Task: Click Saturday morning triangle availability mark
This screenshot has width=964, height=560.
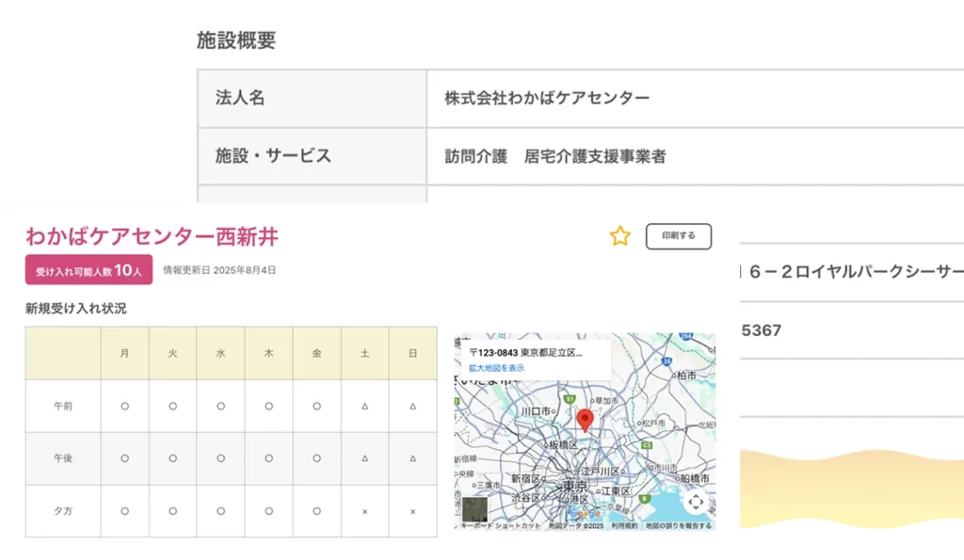Action: pyautogui.click(x=364, y=406)
